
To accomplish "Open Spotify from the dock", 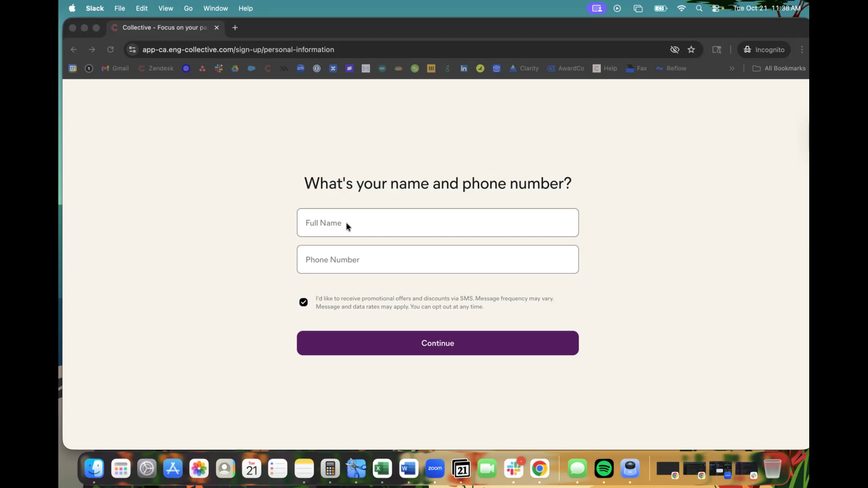I will 604,469.
